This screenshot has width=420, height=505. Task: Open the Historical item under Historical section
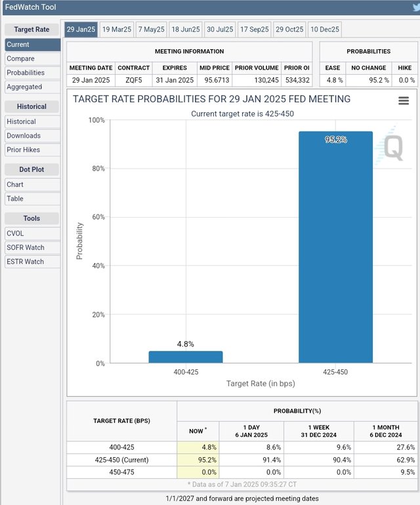click(x=33, y=122)
